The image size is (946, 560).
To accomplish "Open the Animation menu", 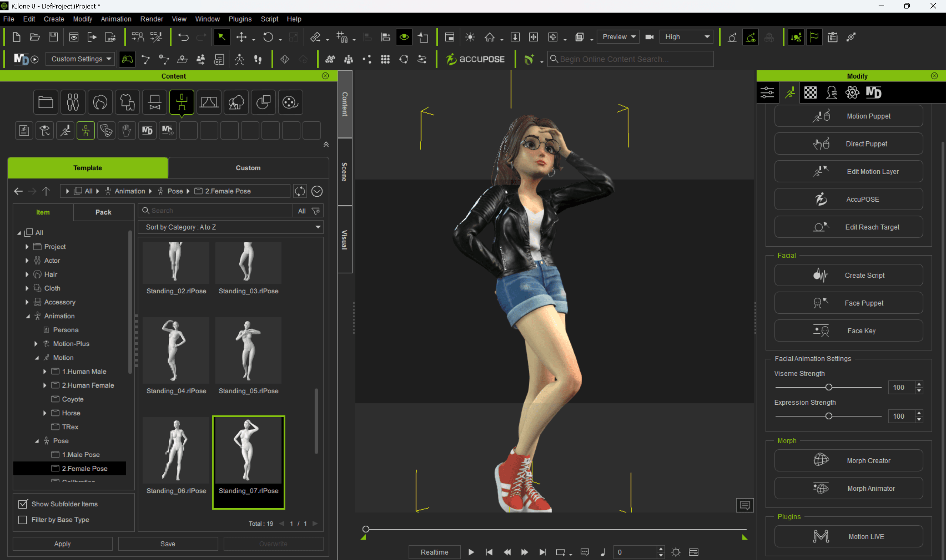I will [x=116, y=19].
